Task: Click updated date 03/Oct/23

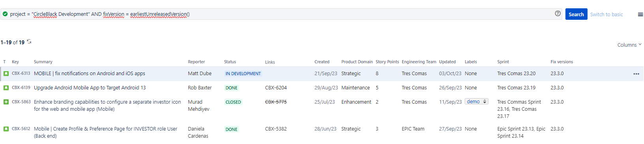Action: pyautogui.click(x=450, y=74)
